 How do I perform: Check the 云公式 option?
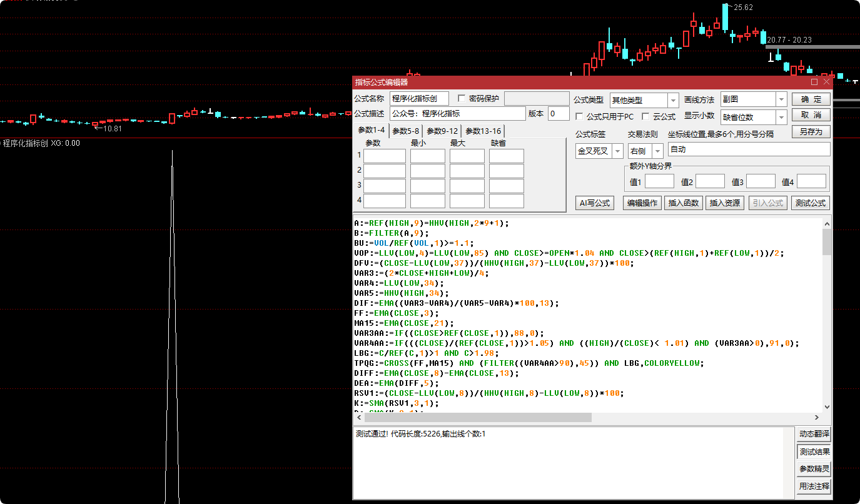[x=645, y=116]
